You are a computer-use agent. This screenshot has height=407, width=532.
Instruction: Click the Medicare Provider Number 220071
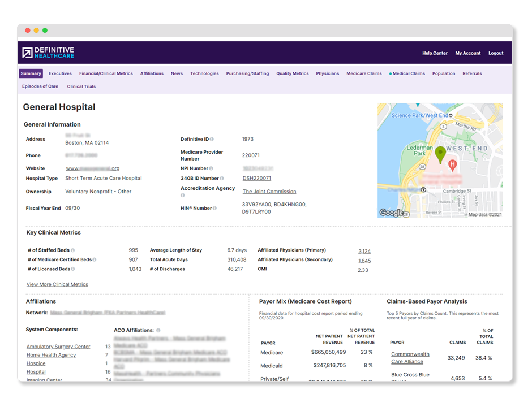(x=251, y=155)
